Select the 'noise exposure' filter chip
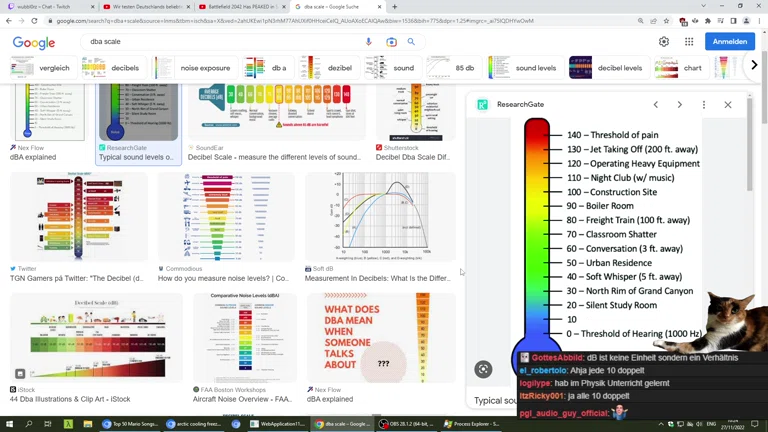Screen dimensions: 768x432 point(194,68)
